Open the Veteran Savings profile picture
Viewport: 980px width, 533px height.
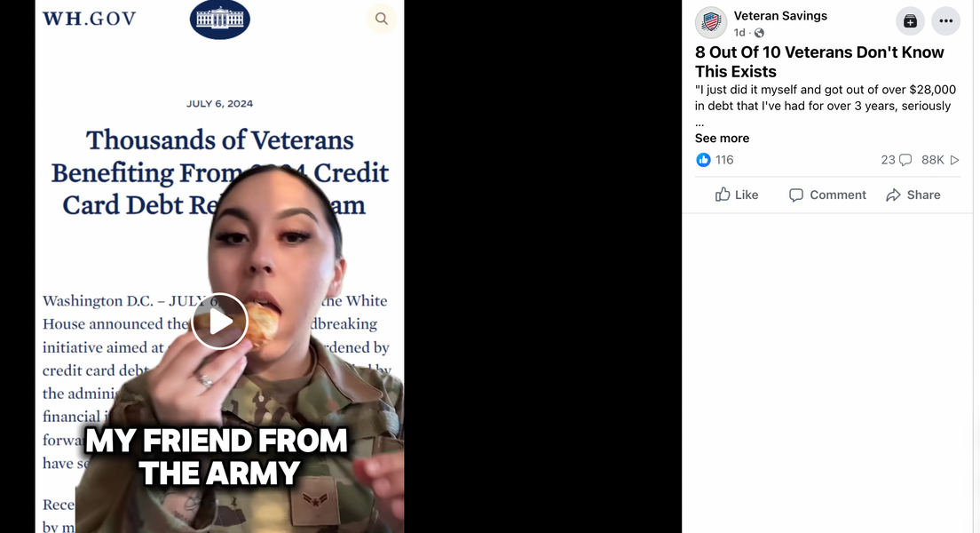(711, 22)
